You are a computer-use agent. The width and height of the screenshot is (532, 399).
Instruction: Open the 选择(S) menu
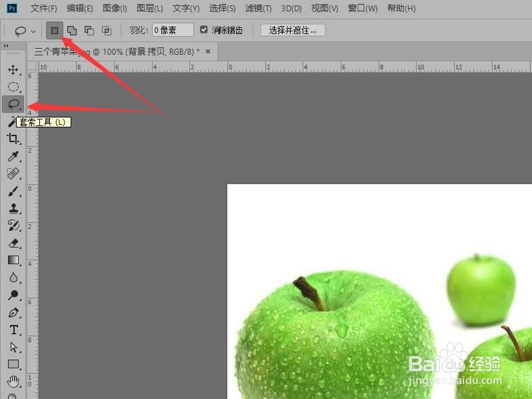(222, 8)
